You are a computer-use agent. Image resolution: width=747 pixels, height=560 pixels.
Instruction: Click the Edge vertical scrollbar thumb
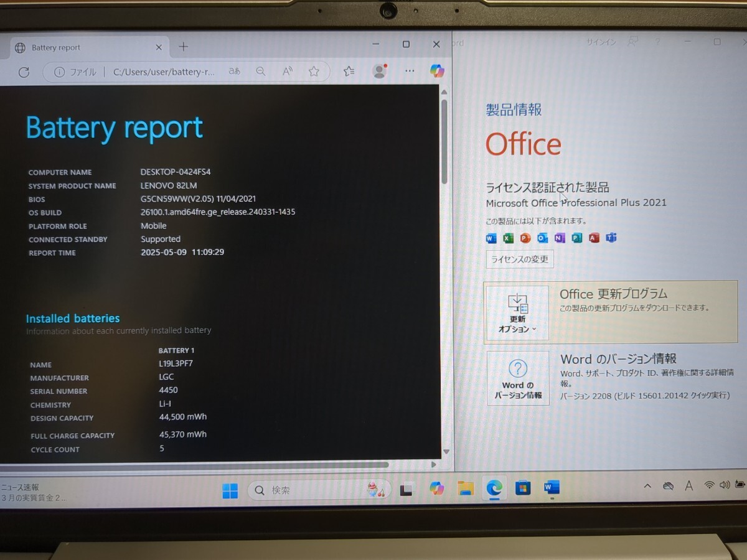[444, 141]
